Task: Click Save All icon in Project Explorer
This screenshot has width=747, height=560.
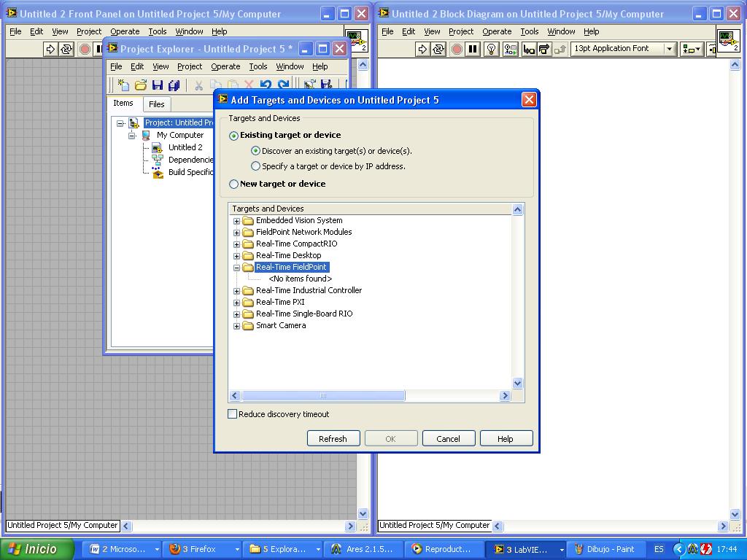Action: [174, 85]
